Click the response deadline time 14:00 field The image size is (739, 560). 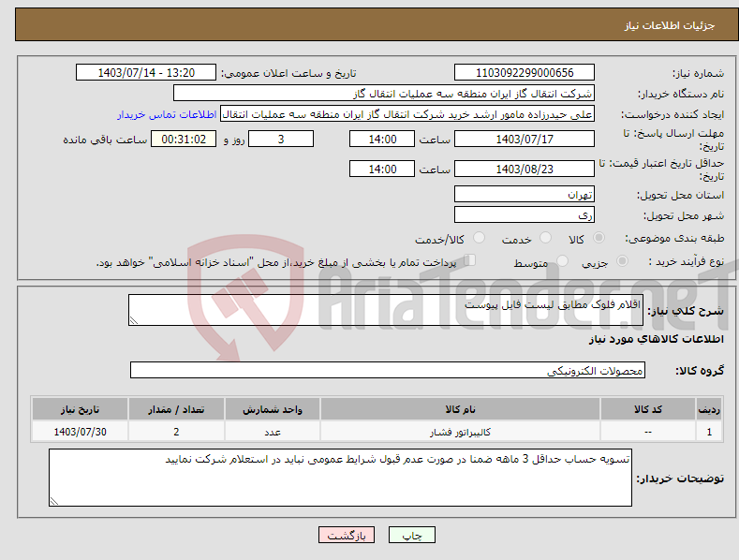coord(382,139)
